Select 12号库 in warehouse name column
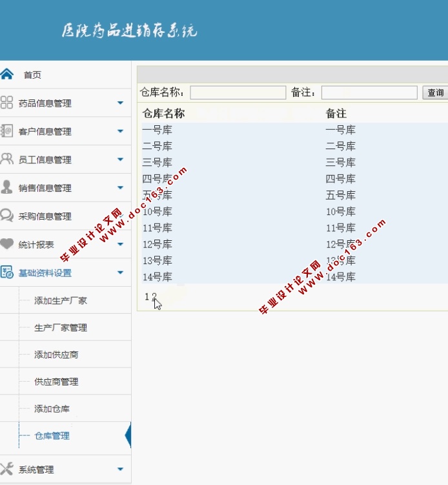 click(157, 244)
